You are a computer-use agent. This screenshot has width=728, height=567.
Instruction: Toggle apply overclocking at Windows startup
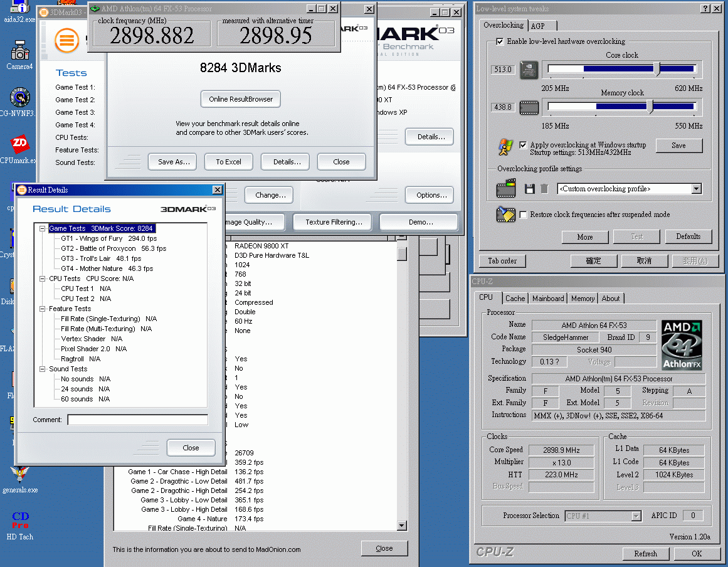[523, 145]
